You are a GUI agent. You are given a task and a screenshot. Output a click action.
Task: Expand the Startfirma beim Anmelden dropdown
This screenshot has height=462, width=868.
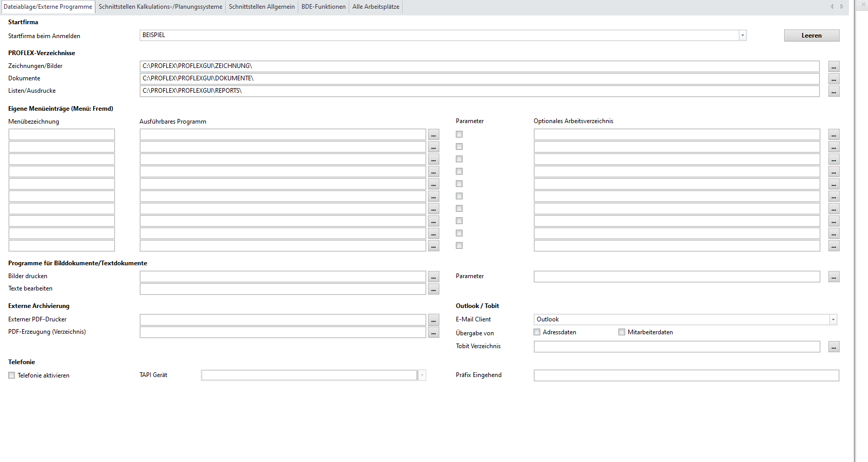pos(742,36)
